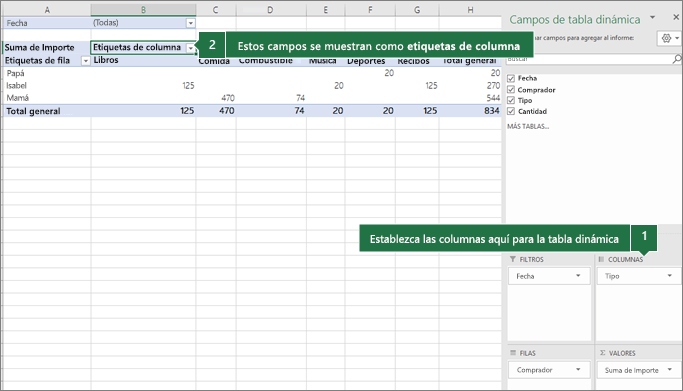Select column H header

(x=470, y=10)
